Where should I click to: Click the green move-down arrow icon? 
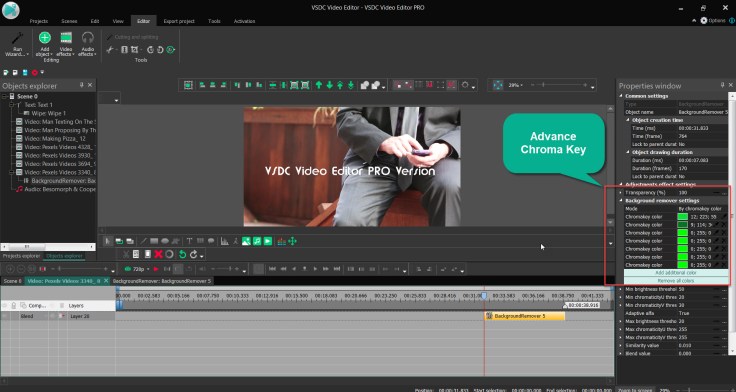(330, 85)
